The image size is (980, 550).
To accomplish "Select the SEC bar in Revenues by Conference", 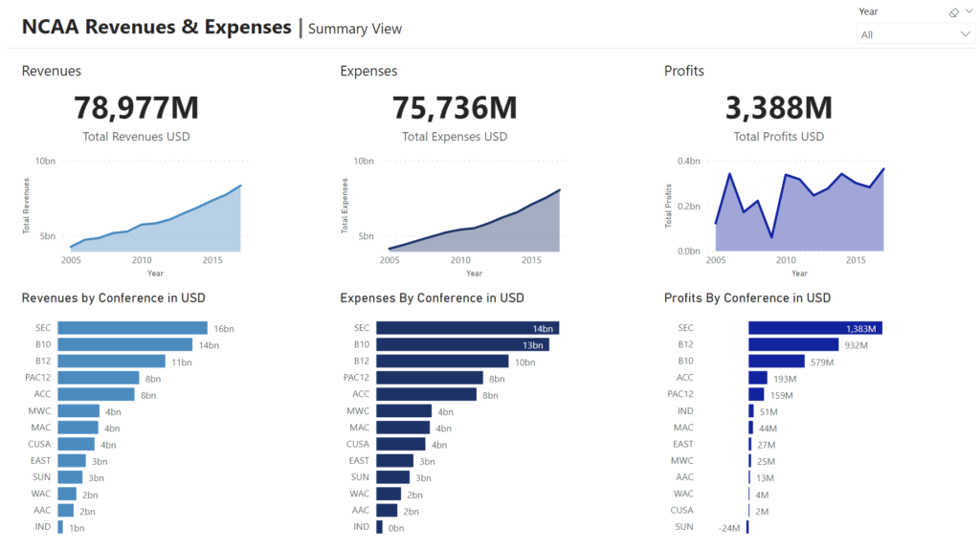I will click(132, 328).
